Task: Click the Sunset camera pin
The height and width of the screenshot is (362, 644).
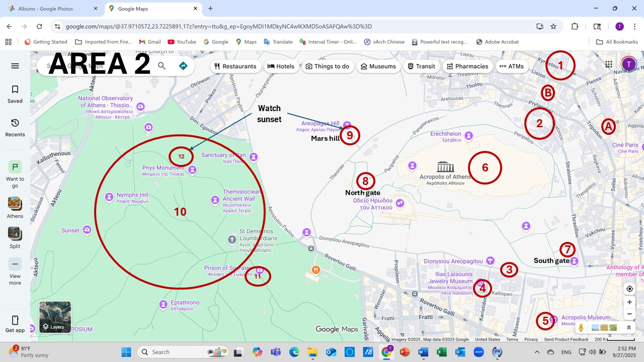Action: (x=87, y=230)
